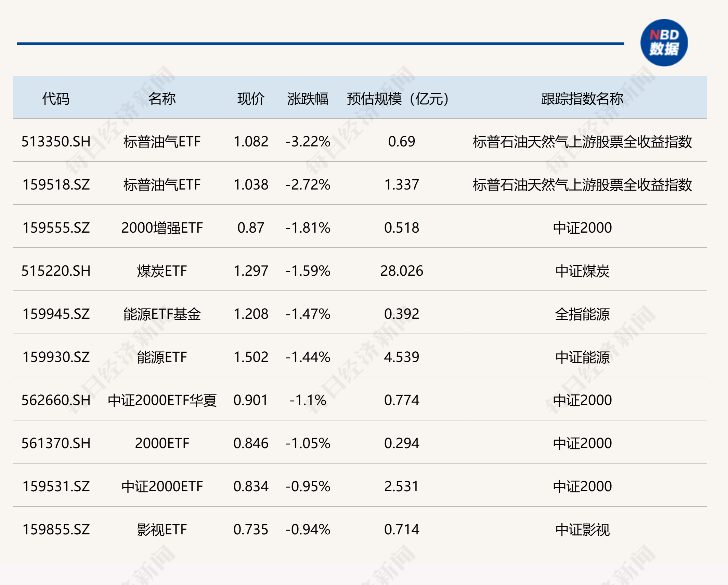Click the -1.59% change value
The image size is (728, 585).
point(308,271)
